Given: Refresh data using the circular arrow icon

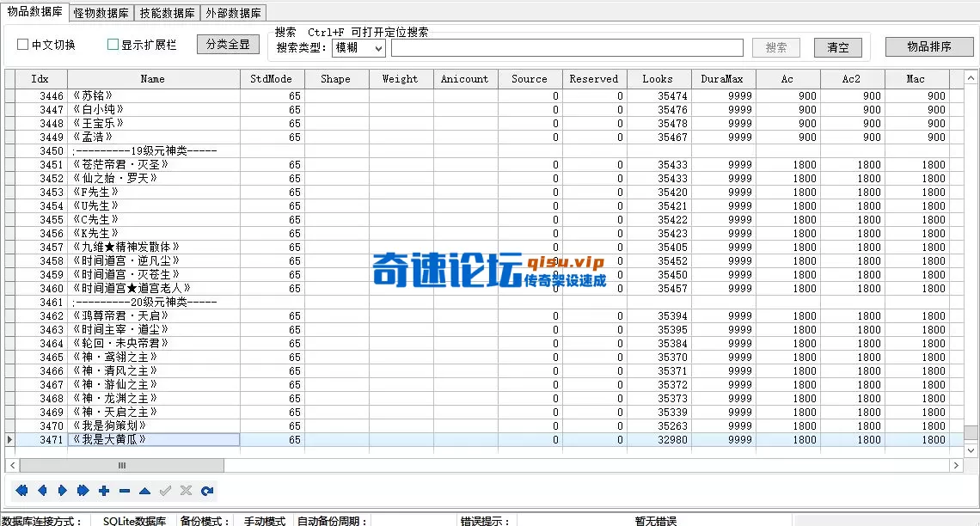Looking at the screenshot, I should [x=206, y=490].
